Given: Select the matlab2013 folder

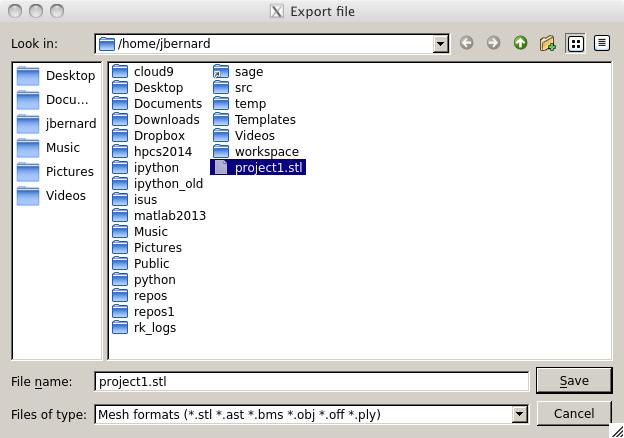Looking at the screenshot, I should [x=159, y=216].
